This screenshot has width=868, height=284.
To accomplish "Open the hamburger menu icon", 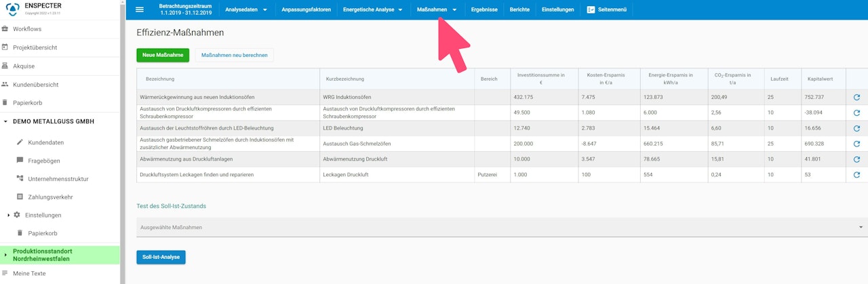I will pyautogui.click(x=140, y=9).
